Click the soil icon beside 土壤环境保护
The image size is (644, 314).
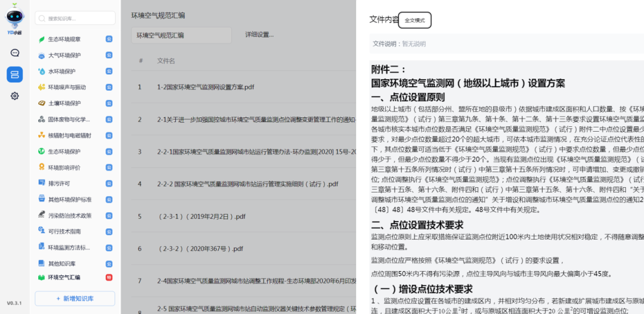(x=42, y=103)
